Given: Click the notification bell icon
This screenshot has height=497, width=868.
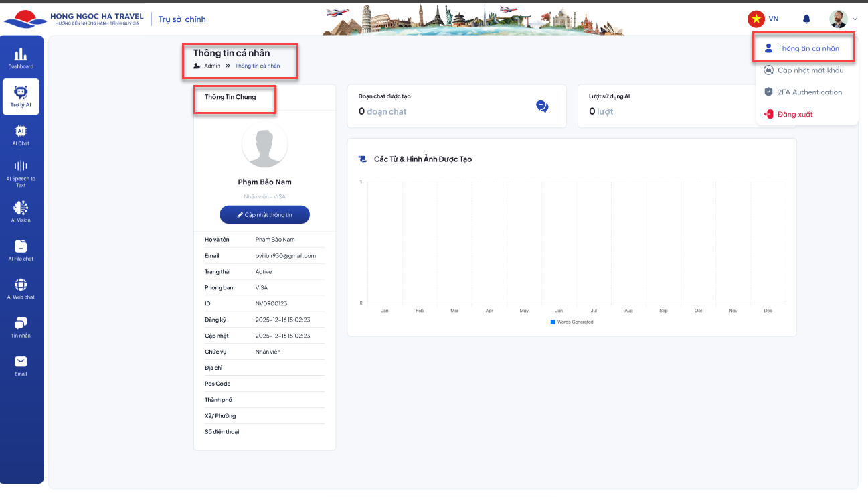Looking at the screenshot, I should [806, 19].
